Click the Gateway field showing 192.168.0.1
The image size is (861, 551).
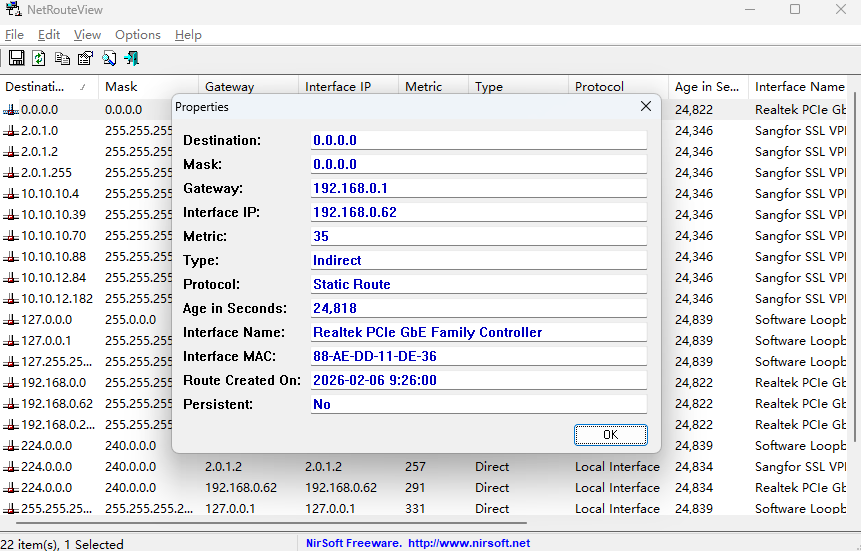478,188
